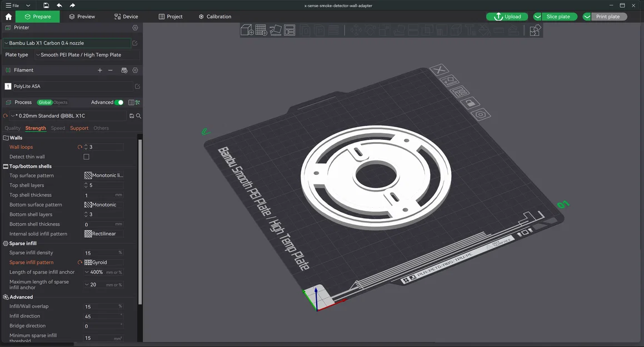The height and width of the screenshot is (347, 644).
Task: Open the Assembly view puzzle icon
Action: coord(535,31)
